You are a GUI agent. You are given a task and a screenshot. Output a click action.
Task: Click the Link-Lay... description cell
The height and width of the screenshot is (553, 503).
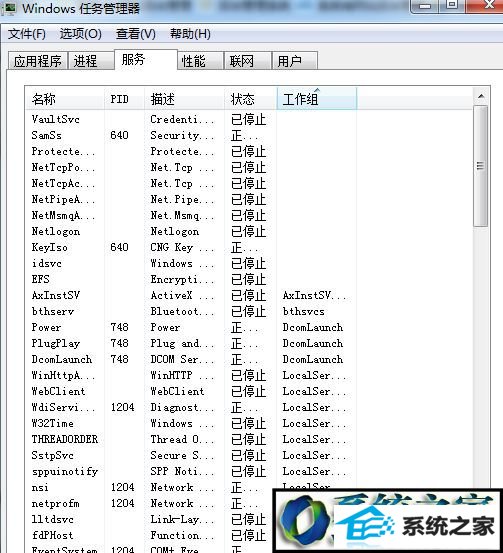coord(182,519)
